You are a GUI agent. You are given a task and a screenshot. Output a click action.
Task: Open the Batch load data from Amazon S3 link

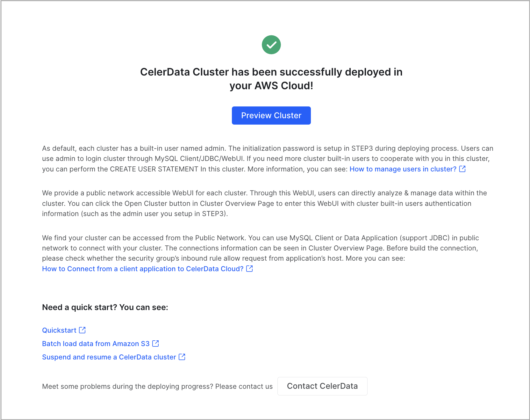tap(96, 344)
